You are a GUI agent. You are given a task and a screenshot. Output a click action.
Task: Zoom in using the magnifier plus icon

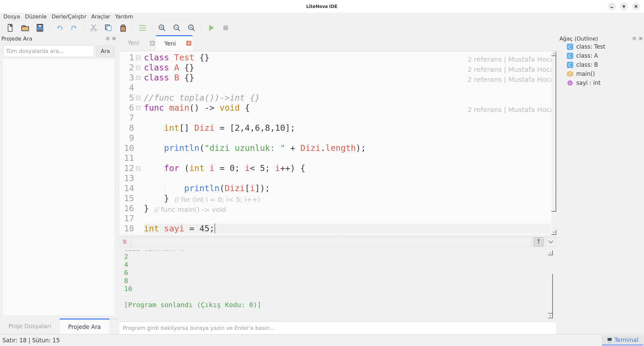(x=162, y=28)
